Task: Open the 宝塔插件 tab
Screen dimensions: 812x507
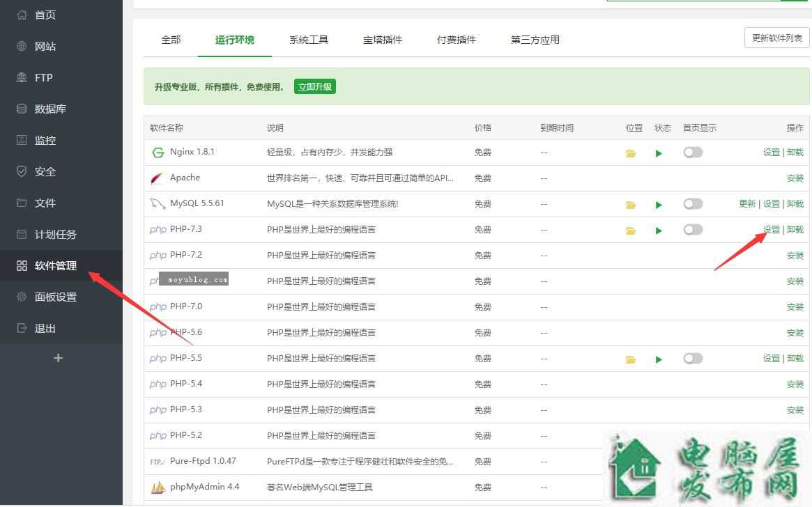Action: tap(383, 40)
